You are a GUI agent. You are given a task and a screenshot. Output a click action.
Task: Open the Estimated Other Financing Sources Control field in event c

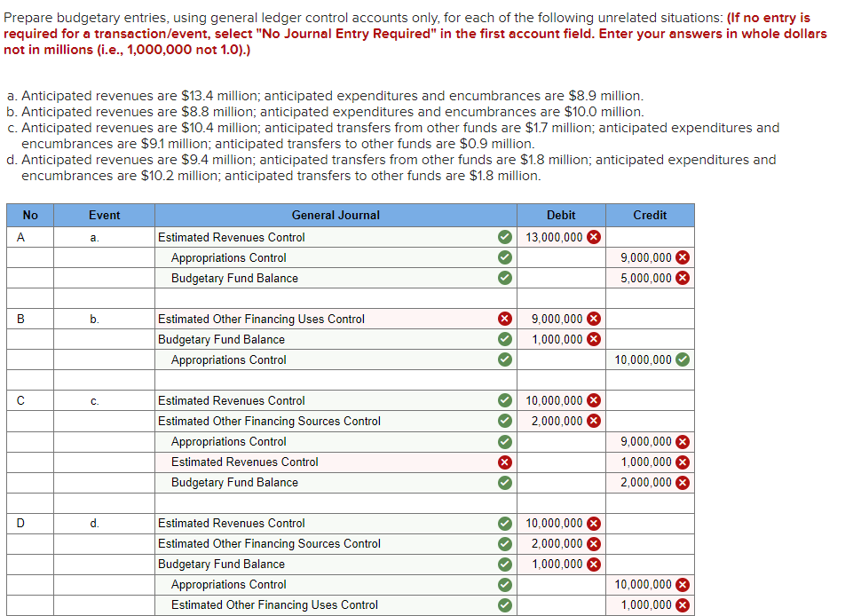pyautogui.click(x=336, y=421)
